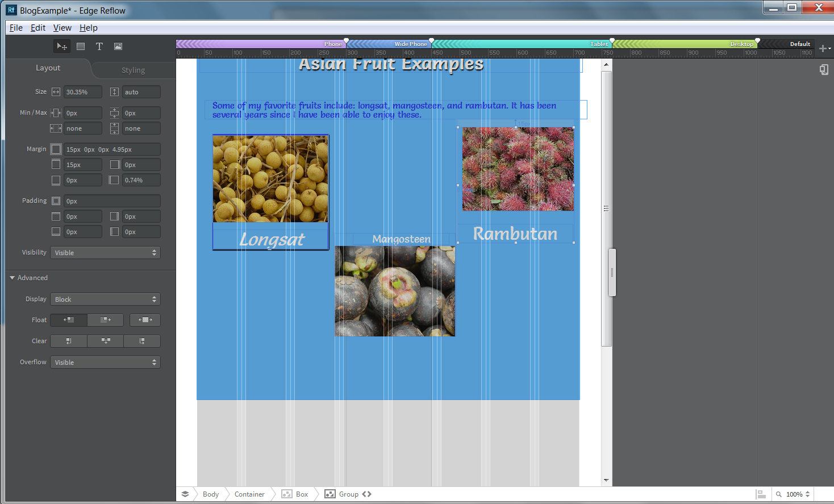Select the Longsat fruit image
The width and height of the screenshot is (834, 504).
[270, 179]
